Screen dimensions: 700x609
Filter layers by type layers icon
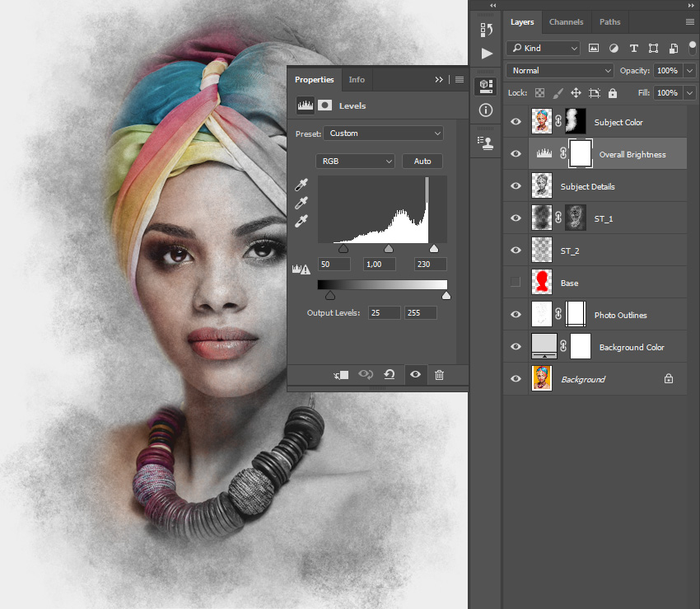[x=633, y=49]
